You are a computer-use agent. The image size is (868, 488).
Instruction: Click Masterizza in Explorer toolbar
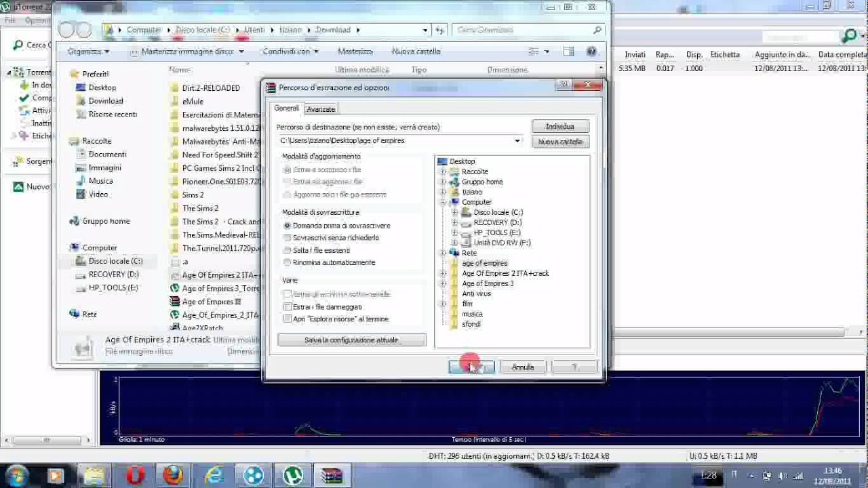(x=355, y=52)
